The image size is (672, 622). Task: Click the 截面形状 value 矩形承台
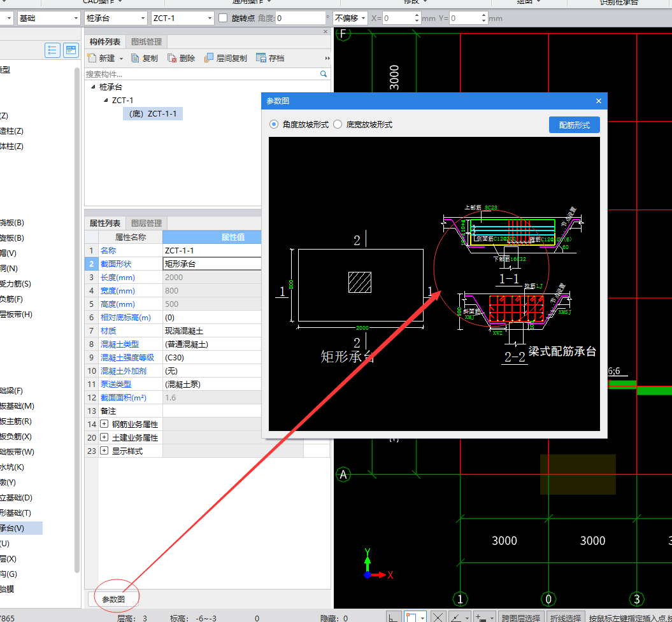point(212,264)
